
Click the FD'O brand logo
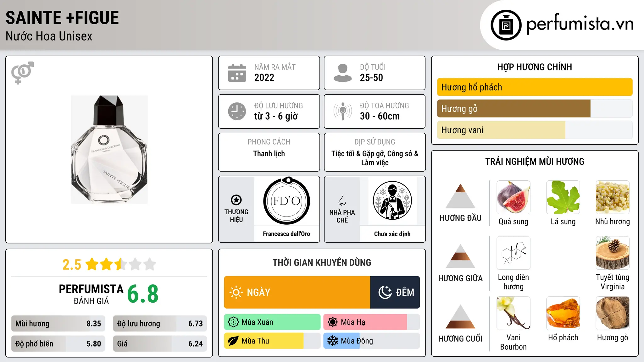[x=287, y=200]
